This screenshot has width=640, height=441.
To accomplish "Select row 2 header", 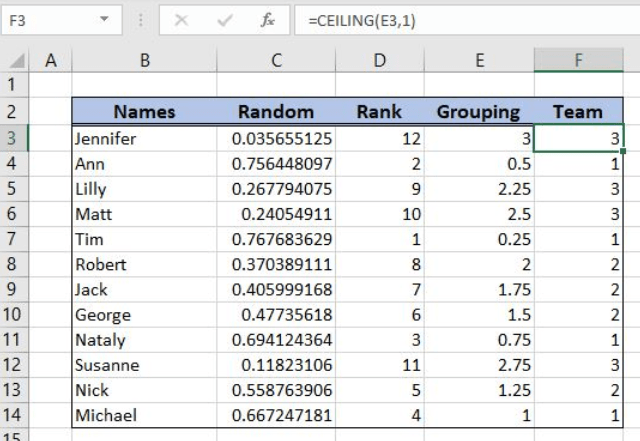I will coord(14,111).
